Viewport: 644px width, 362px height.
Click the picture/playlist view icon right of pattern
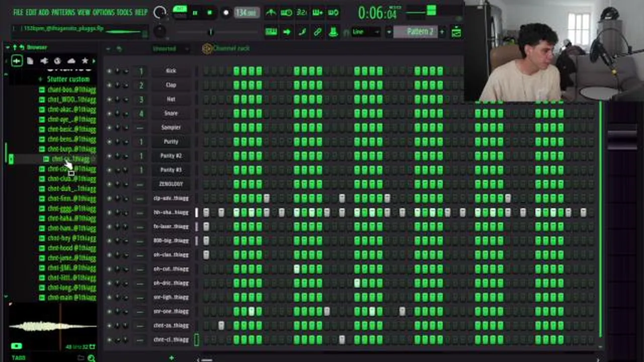click(x=456, y=32)
